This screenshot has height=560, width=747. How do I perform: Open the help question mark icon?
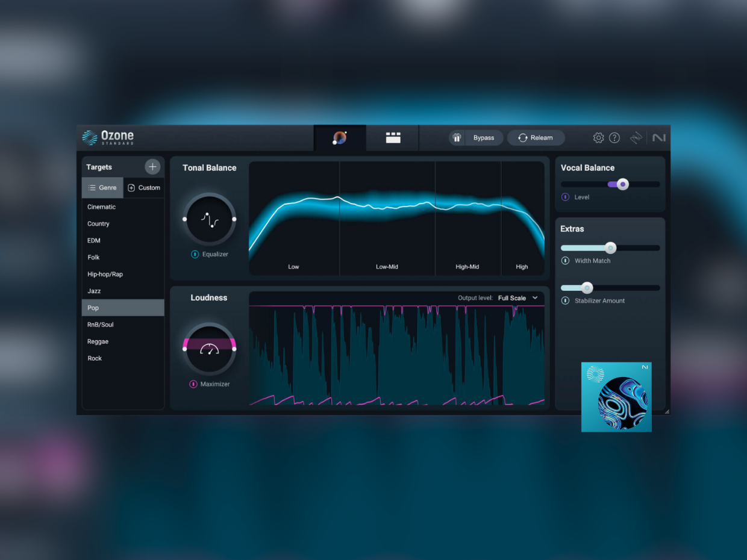614,137
